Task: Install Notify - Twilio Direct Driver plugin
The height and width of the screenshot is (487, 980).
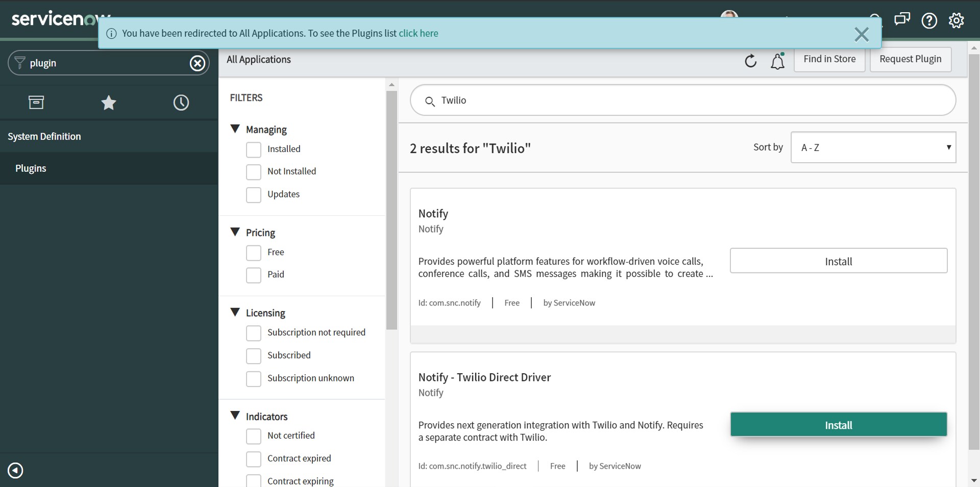Action: click(x=838, y=425)
